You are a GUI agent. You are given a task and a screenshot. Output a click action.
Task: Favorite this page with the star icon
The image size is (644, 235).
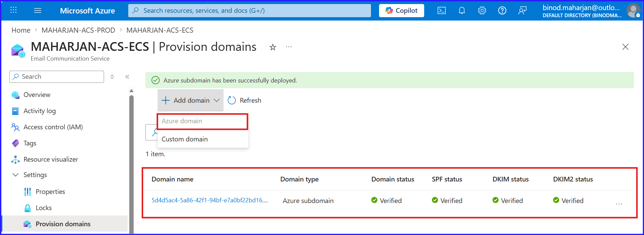(x=273, y=47)
